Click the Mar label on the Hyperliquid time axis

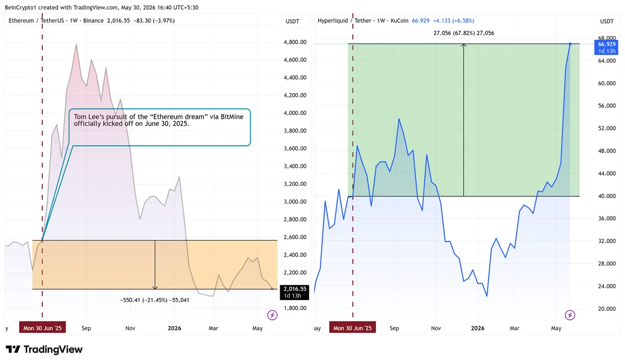[x=515, y=329]
